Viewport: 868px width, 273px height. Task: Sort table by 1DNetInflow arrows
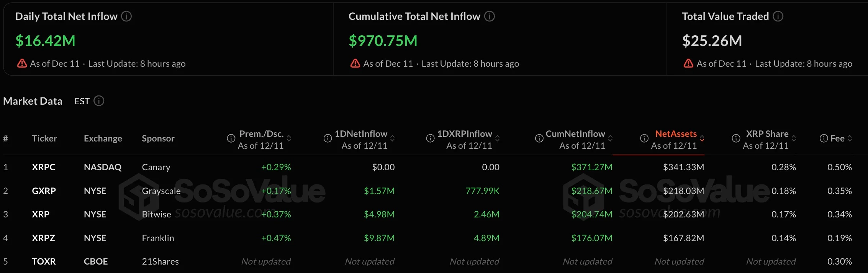pos(393,138)
